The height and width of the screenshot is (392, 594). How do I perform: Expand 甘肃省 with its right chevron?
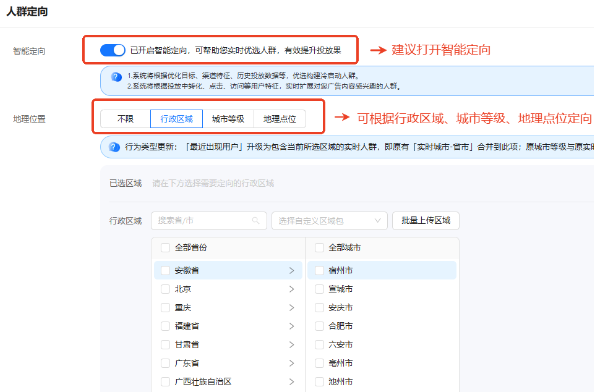click(292, 345)
